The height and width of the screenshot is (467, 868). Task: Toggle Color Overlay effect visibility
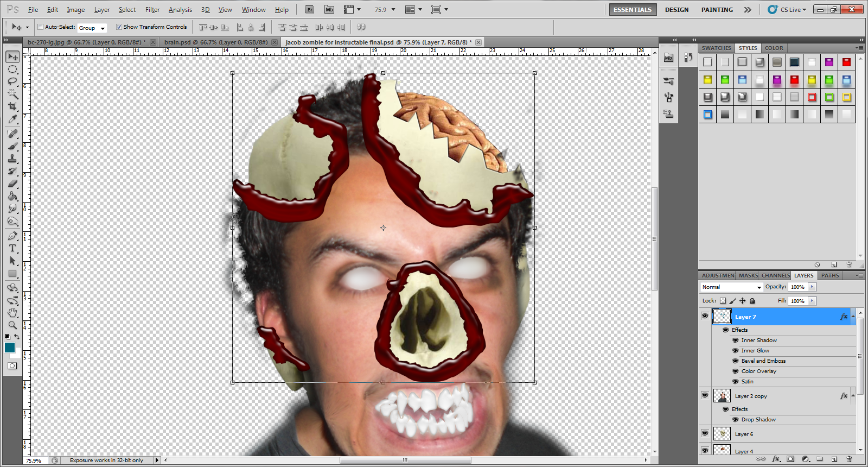736,371
